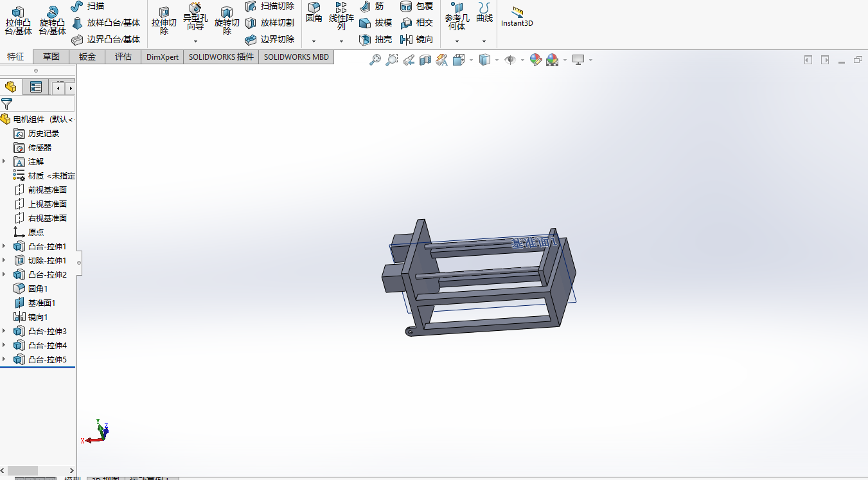Image resolution: width=868 pixels, height=480 pixels.
Task: Select 圆角1 feature in tree
Action: pyautogui.click(x=30, y=289)
